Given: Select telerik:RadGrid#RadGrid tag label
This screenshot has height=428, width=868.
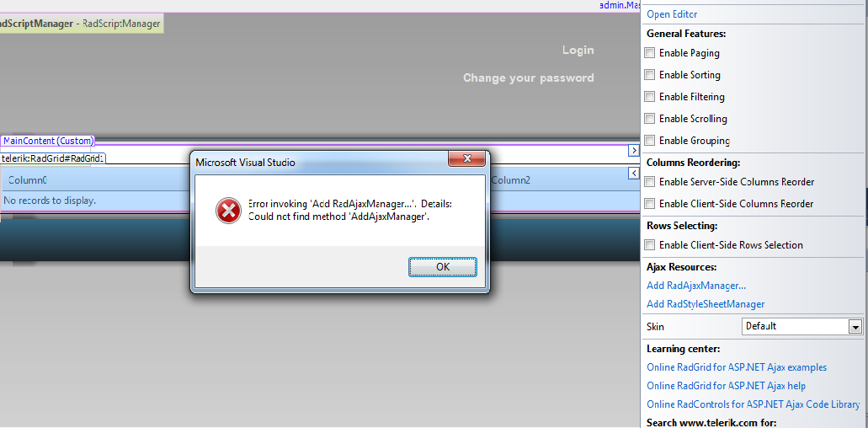Looking at the screenshot, I should pyautogui.click(x=52, y=158).
